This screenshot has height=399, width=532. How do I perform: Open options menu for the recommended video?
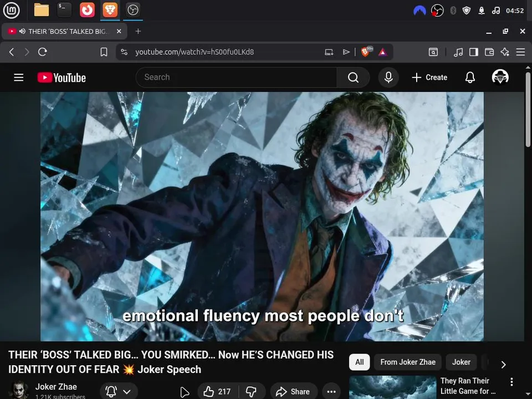(511, 382)
